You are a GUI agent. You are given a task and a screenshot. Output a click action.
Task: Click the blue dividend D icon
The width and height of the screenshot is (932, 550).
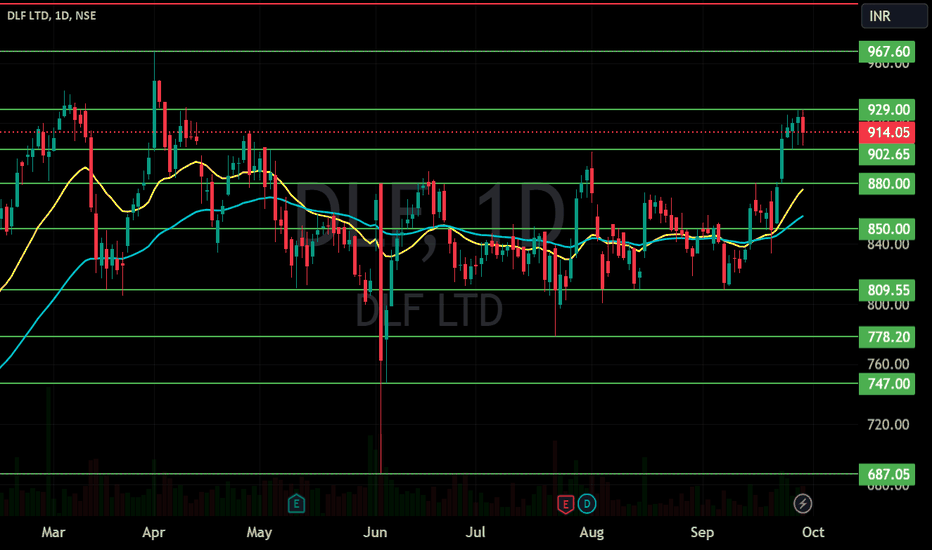coord(587,504)
